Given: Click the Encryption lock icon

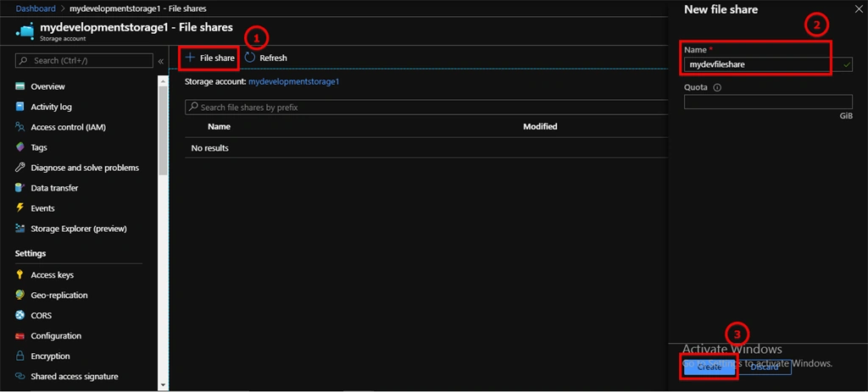Looking at the screenshot, I should [20, 356].
